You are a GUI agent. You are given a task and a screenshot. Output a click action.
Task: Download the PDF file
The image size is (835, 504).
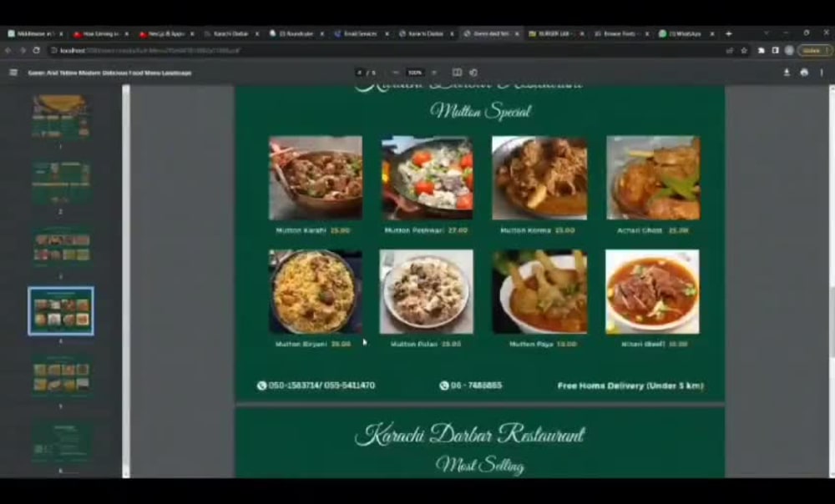pos(787,73)
